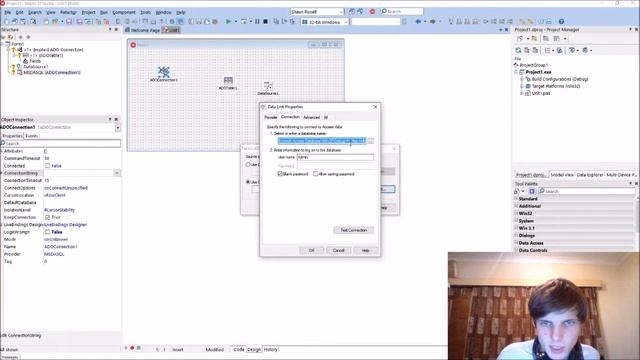640x360 pixels.
Task: Click the User name input field
Action: [x=335, y=157]
